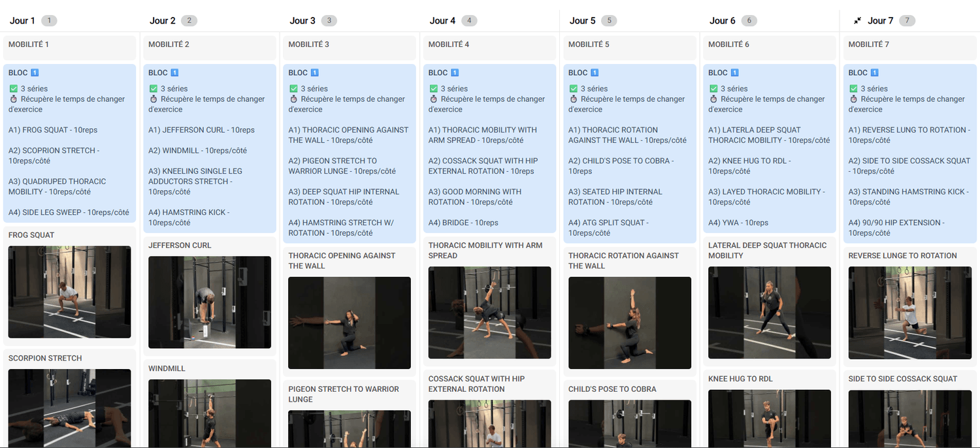Image resolution: width=980 pixels, height=448 pixels.
Task: Click the blue number badge in Jour 6 BLOC
Action: pyautogui.click(x=734, y=72)
